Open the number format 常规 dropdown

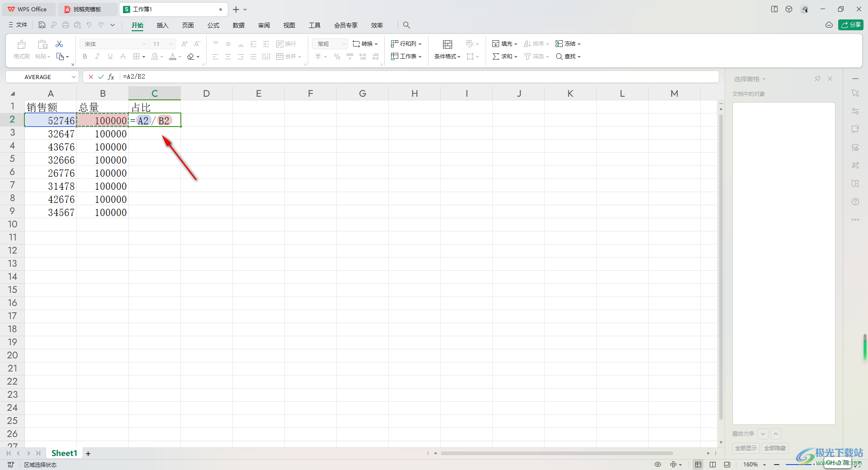pyautogui.click(x=344, y=44)
